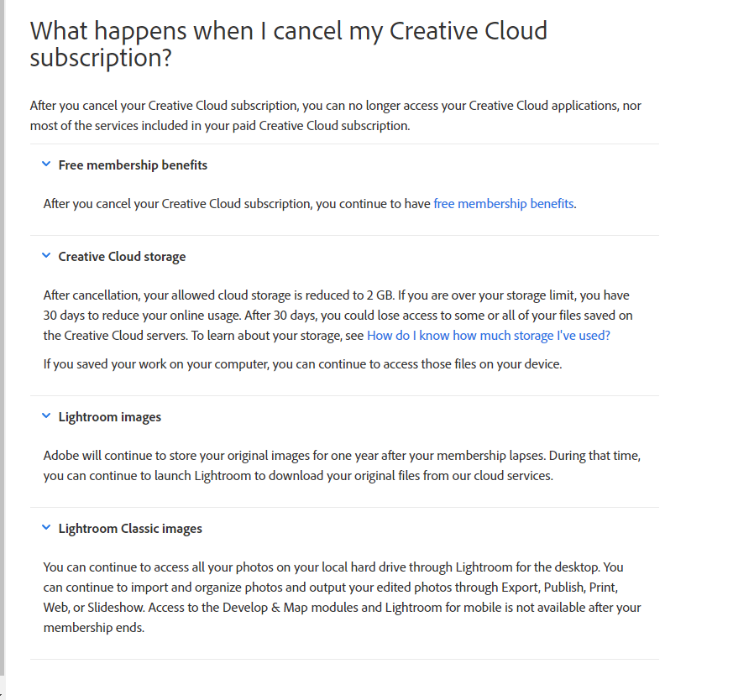
Task: Open "How do I know how much storage I've used?" link
Action: click(x=489, y=336)
